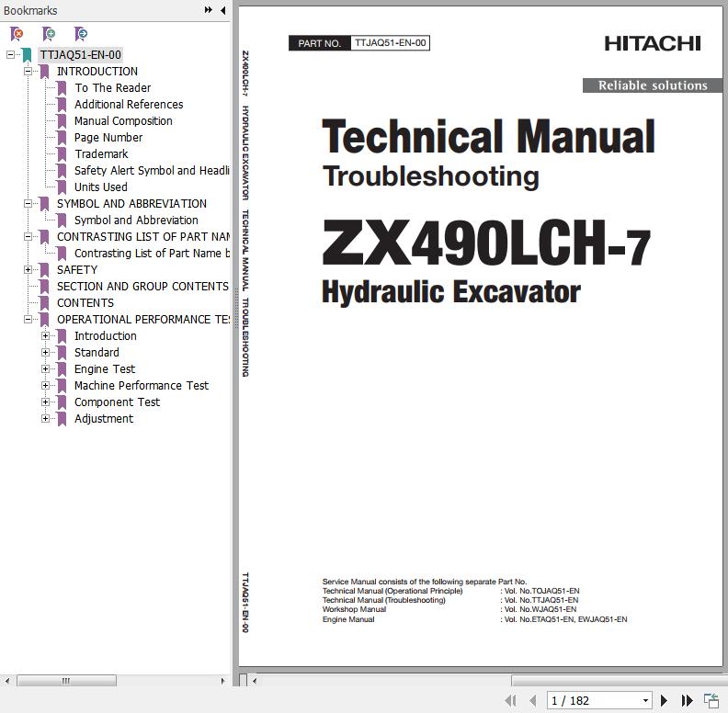This screenshot has height=713, width=728.
Task: Click the panel splitter grip handle
Action: pos(236,308)
